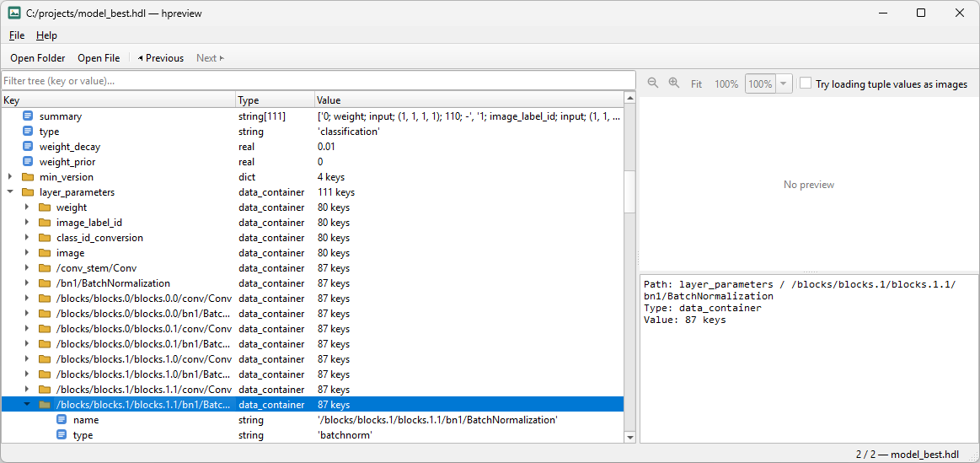Click the 'No preview' label

[809, 185]
